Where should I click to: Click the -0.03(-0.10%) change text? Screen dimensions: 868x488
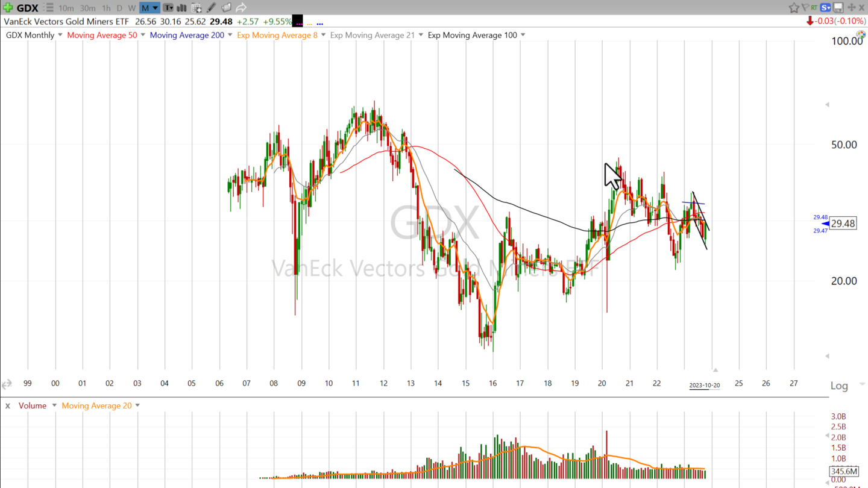[x=840, y=21]
